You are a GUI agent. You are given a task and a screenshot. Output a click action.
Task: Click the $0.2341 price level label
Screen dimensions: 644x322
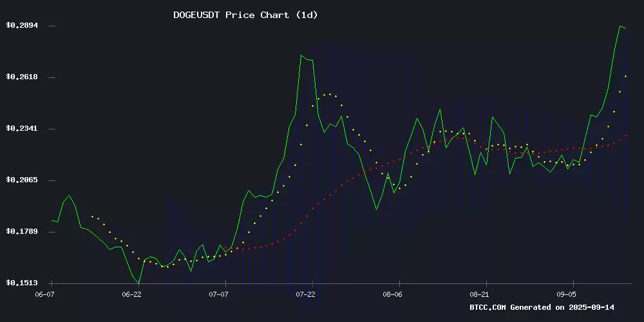tap(22, 129)
